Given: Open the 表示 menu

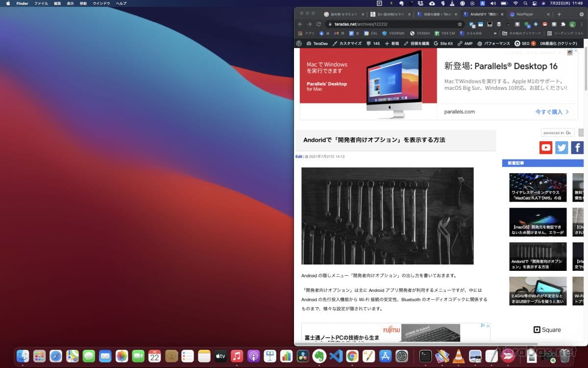Looking at the screenshot, I should click(70, 3).
